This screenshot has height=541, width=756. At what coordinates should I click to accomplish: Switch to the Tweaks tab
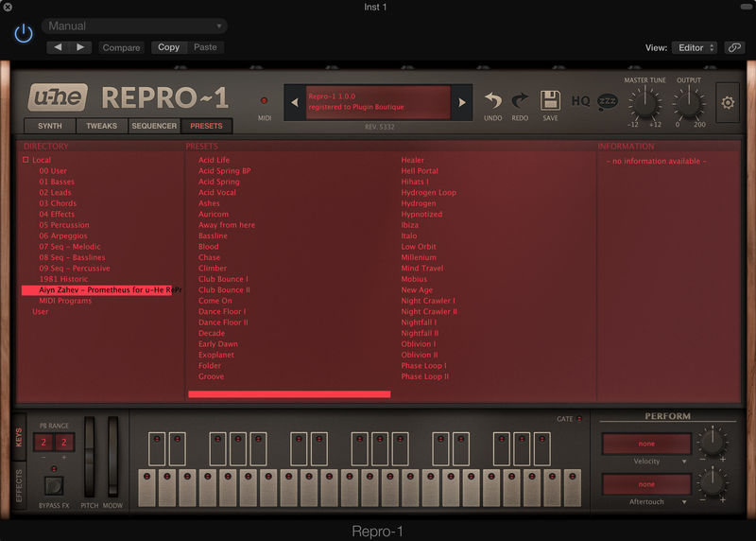click(x=102, y=126)
